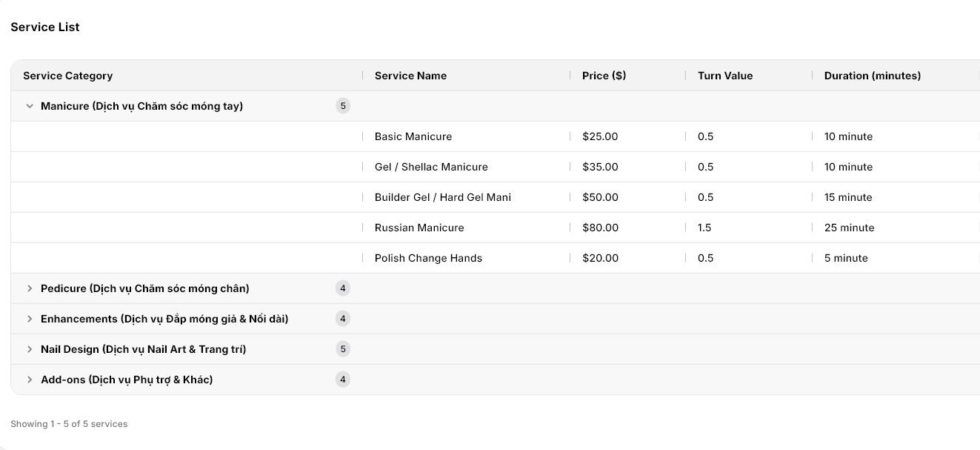Click the Builder Gel / Hard Gel Mani row
Screen dimensions: 980x450
pyautogui.click(x=495, y=197)
